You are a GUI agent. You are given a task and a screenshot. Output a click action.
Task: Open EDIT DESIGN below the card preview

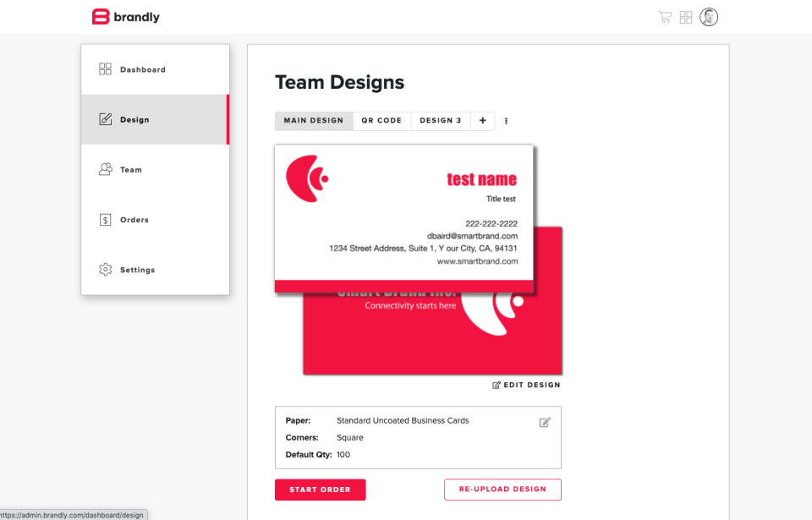pyautogui.click(x=526, y=385)
